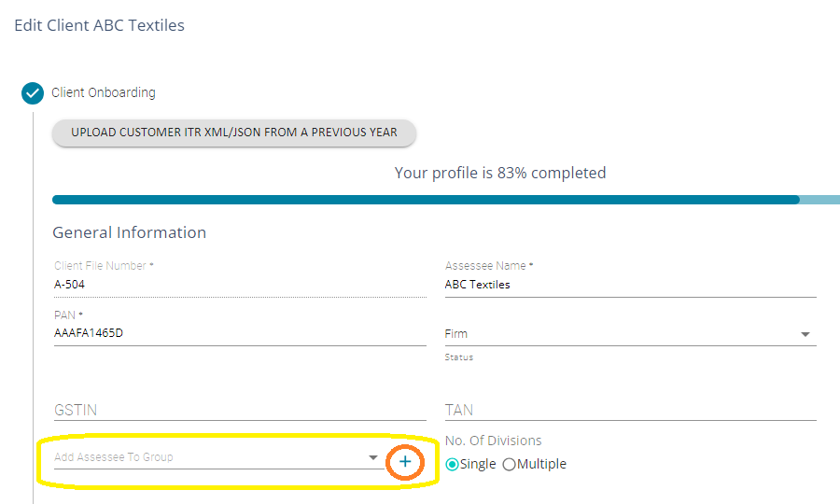Click the Firm status dropdown arrow
The height and width of the screenshot is (504, 840).
coord(805,334)
